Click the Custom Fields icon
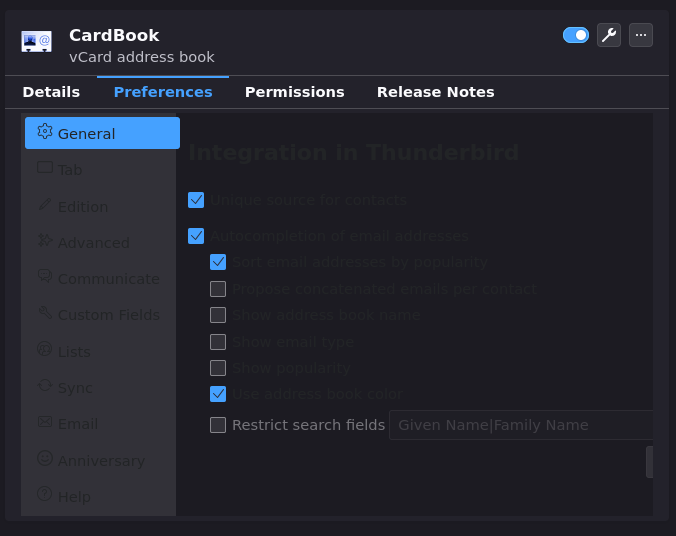The height and width of the screenshot is (536, 676). pos(44,313)
